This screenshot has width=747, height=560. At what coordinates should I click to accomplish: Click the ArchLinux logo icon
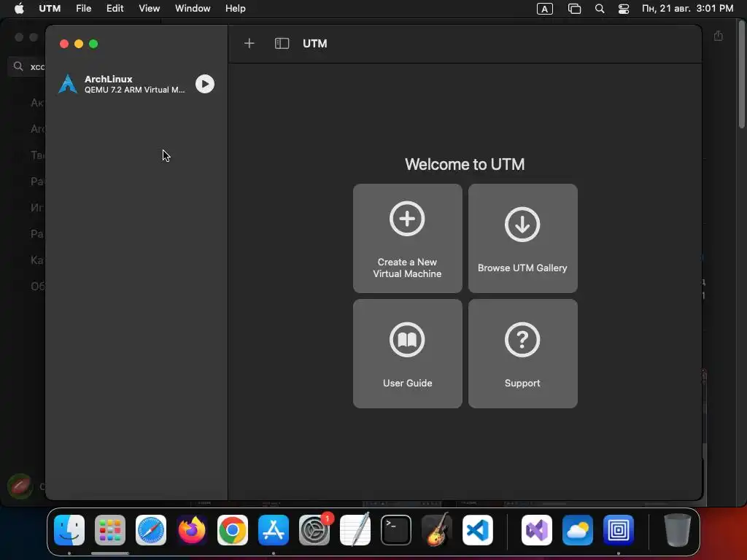(x=68, y=84)
